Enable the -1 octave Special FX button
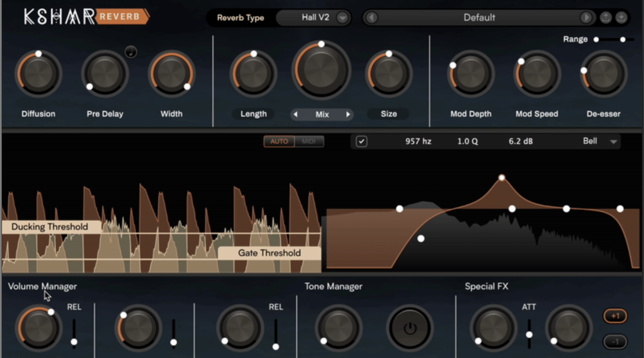This screenshot has width=644, height=358. [615, 342]
